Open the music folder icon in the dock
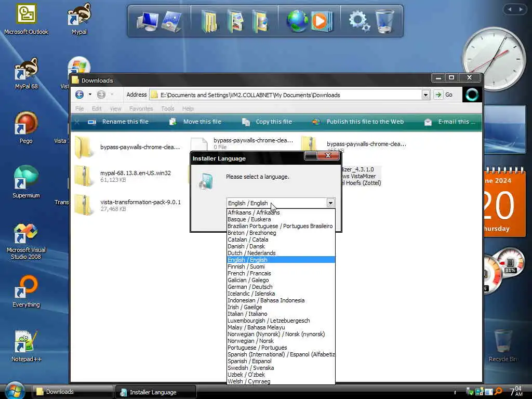This screenshot has width=532, height=399. [x=261, y=21]
